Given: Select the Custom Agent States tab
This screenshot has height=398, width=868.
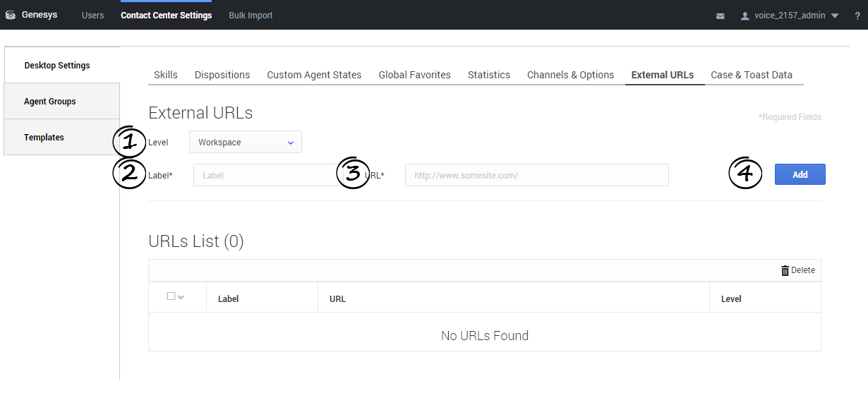Looking at the screenshot, I should tap(314, 75).
